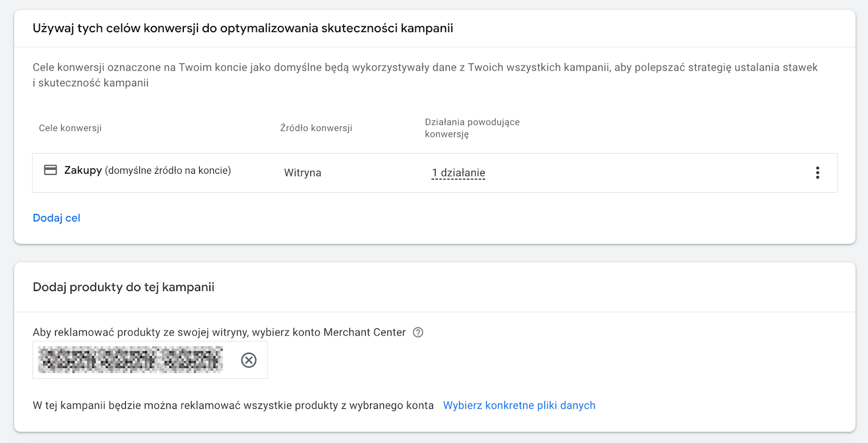Click the Aby reklamować produkty instruction text

point(219,332)
